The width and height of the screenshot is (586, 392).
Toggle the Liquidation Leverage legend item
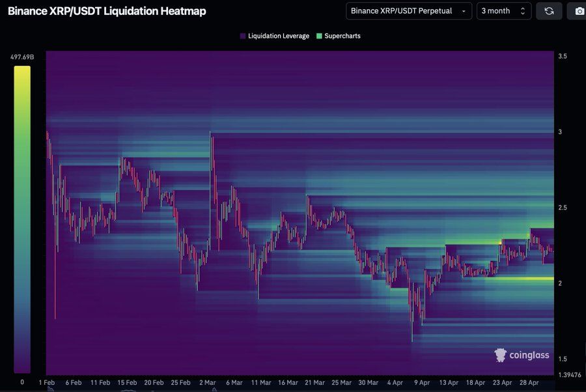click(275, 36)
